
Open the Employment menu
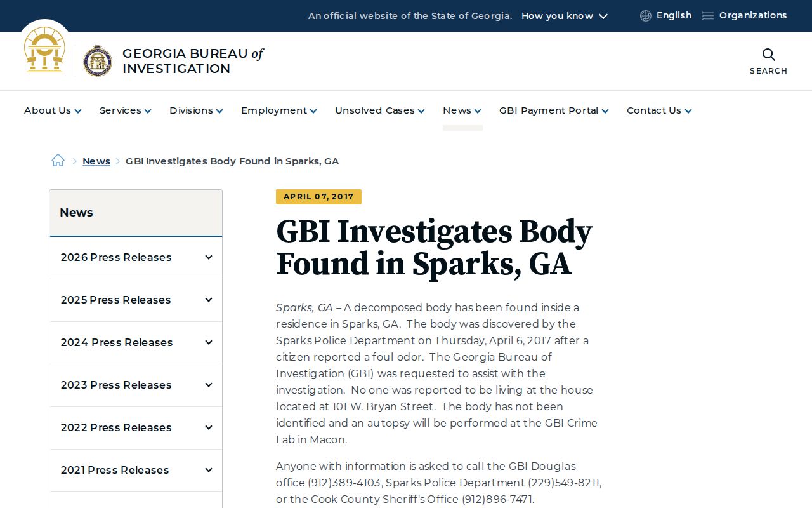tap(278, 110)
